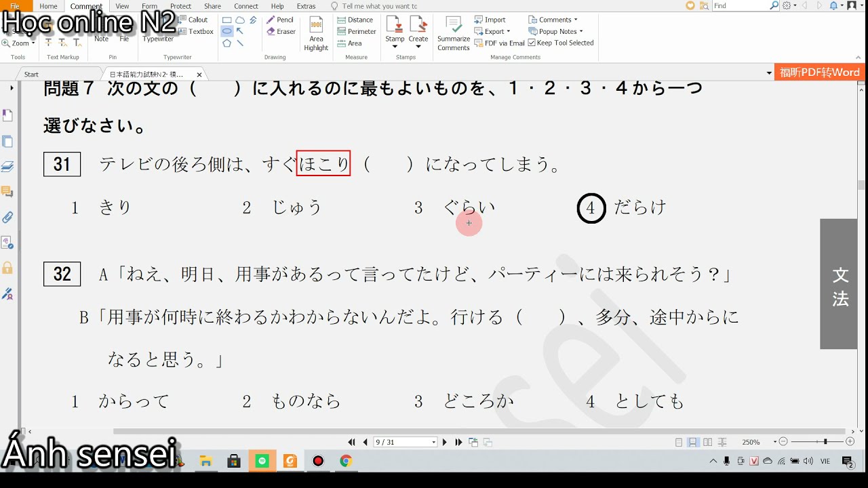
Task: Import comments from file
Action: 490,20
